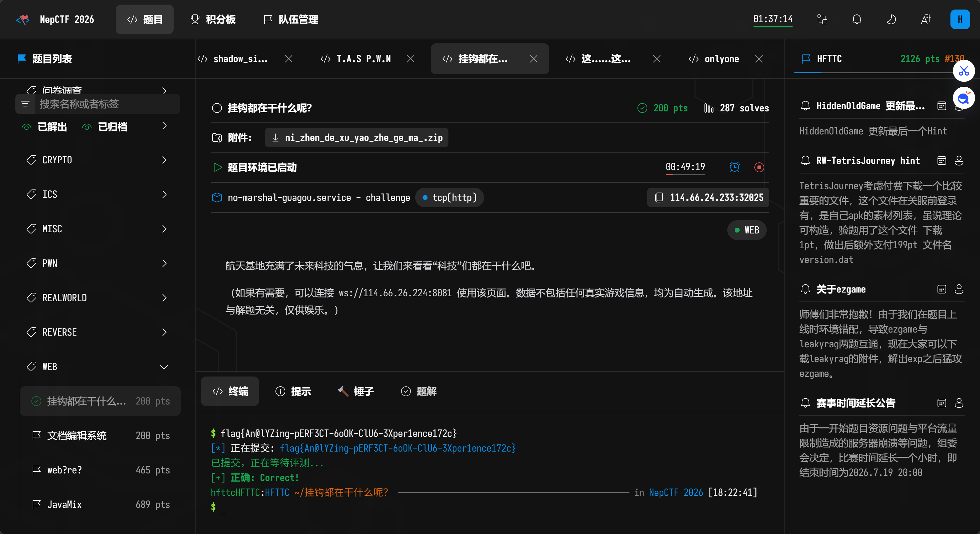
Task: Switch to the 题解 writeup tab
Action: (x=419, y=392)
